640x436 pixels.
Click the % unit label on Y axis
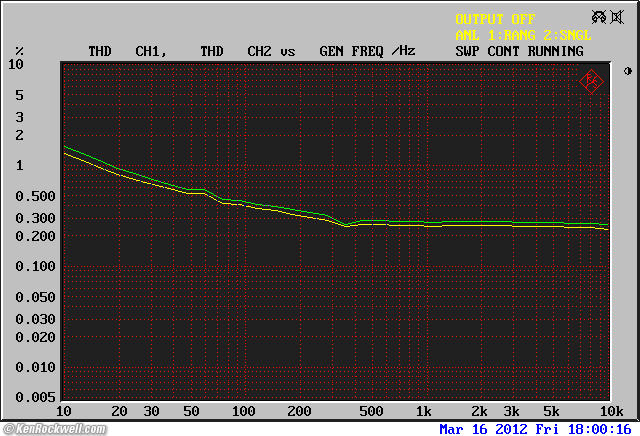[19, 51]
